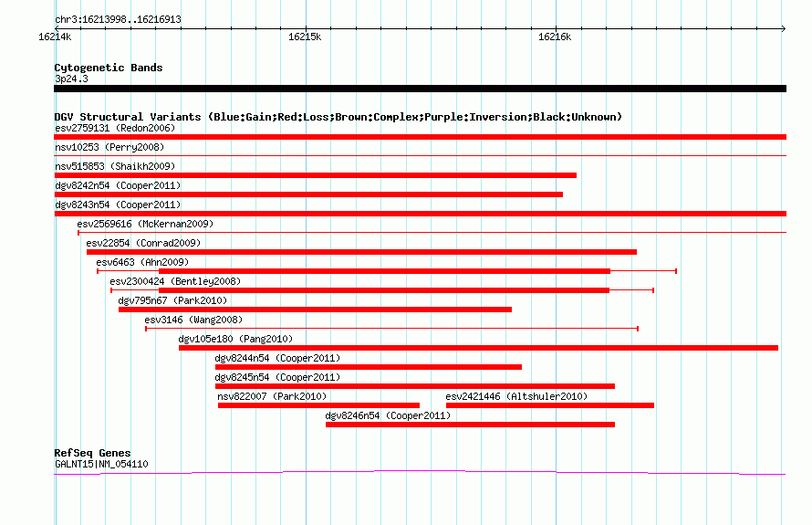Open dgv105e180 (Pang2010) variant label
This screenshot has width=812, height=525.
point(235,339)
